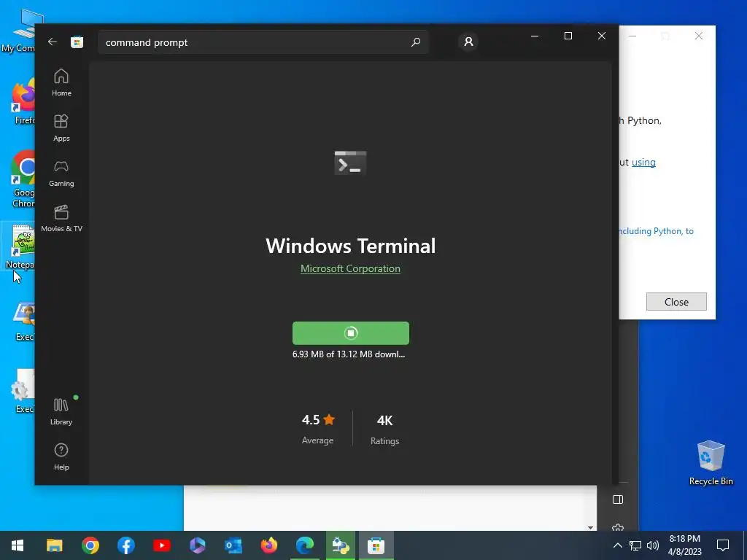Show hidden system tray icons
This screenshot has width=747, height=560.
pyautogui.click(x=617, y=545)
